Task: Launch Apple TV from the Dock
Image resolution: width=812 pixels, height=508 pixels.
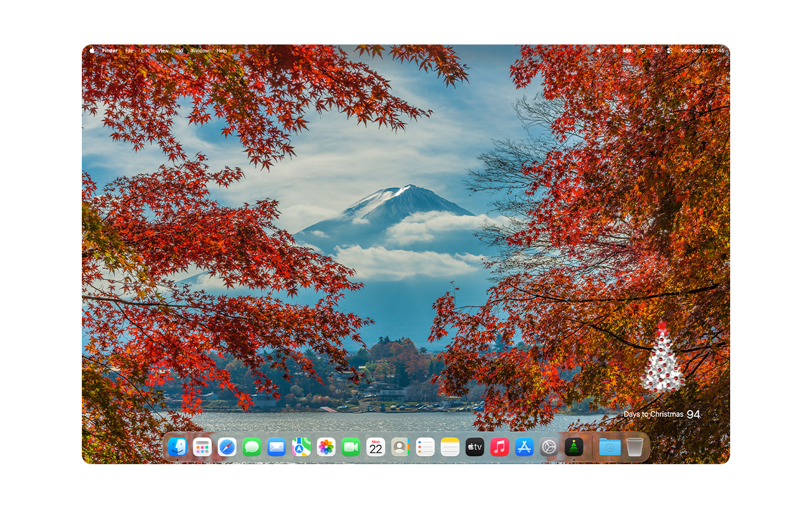Action: 475,447
